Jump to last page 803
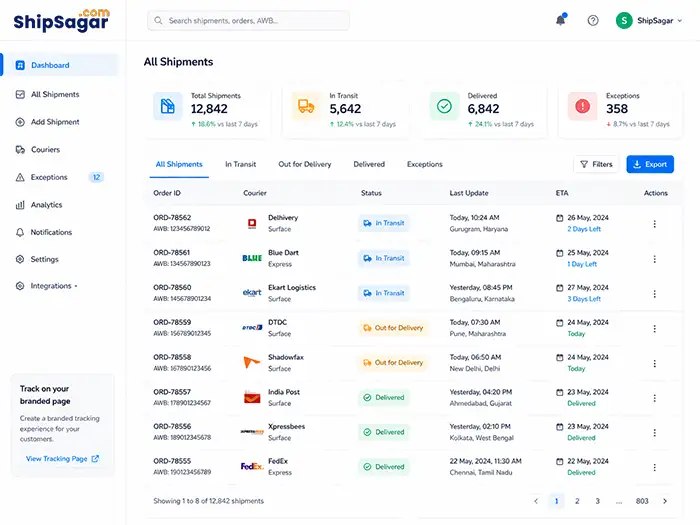This screenshot has width=700, height=525. click(x=642, y=501)
